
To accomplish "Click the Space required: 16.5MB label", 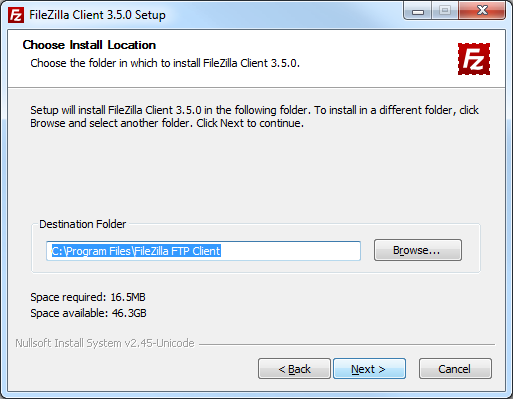I will tap(88, 297).
